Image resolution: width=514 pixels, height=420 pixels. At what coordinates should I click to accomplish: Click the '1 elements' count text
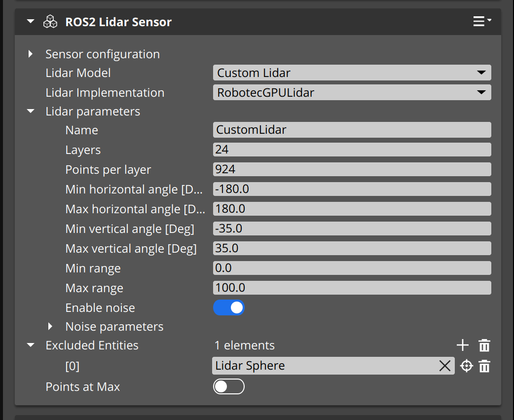245,345
